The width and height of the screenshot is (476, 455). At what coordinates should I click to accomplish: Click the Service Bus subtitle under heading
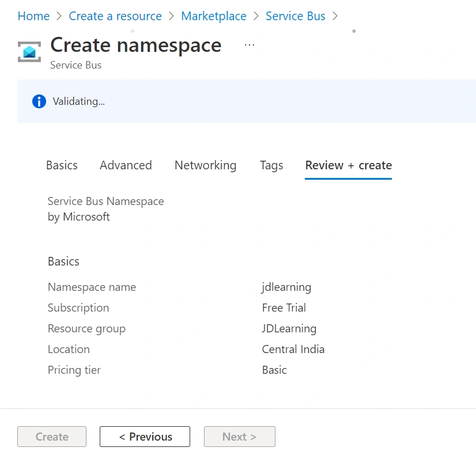[x=75, y=65]
